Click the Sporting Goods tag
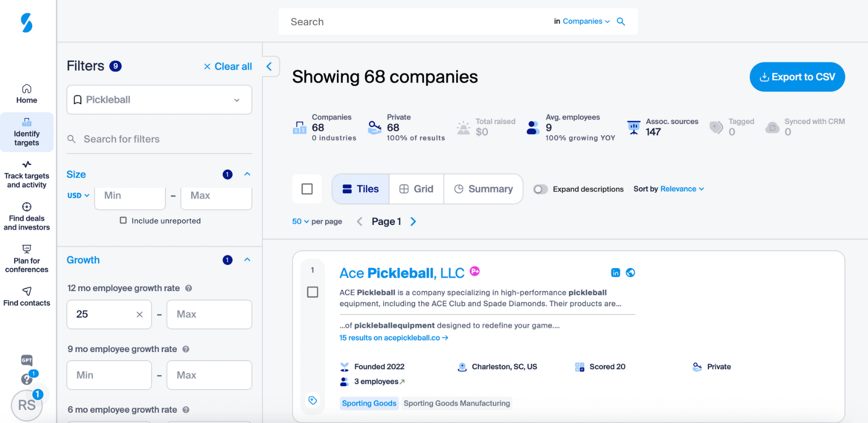Viewport: 868px width, 423px height. 369,403
